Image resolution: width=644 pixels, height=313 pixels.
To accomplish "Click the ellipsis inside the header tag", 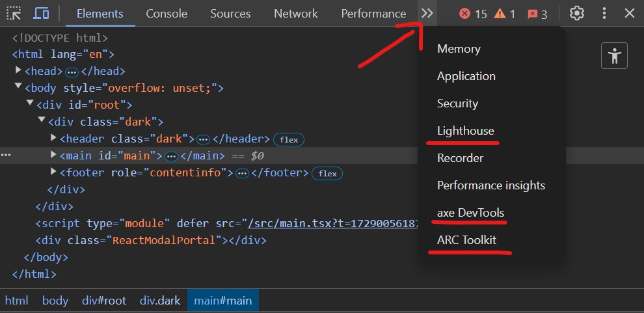I will [203, 140].
